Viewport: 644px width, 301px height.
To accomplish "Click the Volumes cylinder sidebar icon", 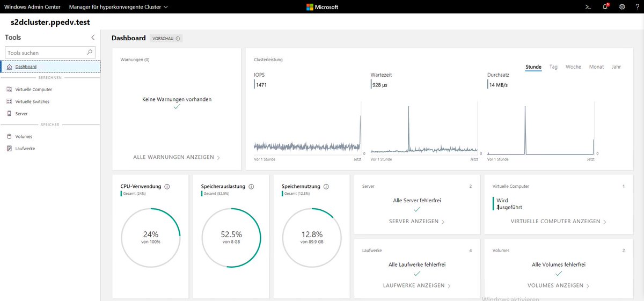I will [x=9, y=136].
